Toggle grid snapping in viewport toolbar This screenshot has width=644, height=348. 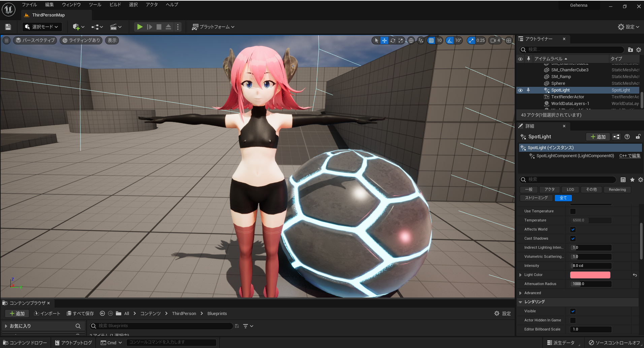tap(431, 40)
